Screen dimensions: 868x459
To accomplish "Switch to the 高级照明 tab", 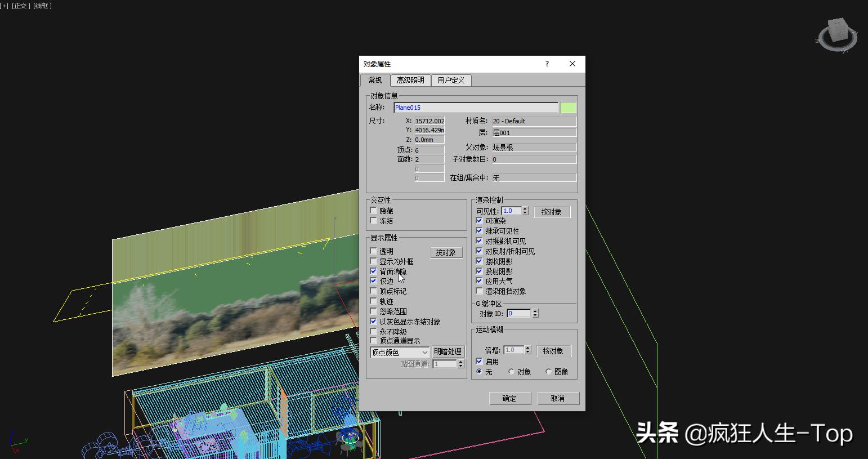I will tap(410, 80).
